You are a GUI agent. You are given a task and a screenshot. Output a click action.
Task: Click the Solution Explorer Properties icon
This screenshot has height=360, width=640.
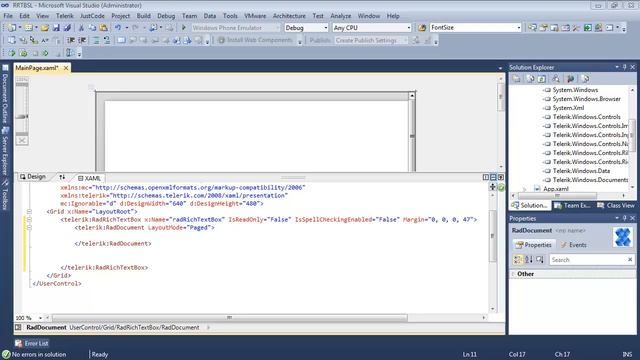tap(517, 79)
